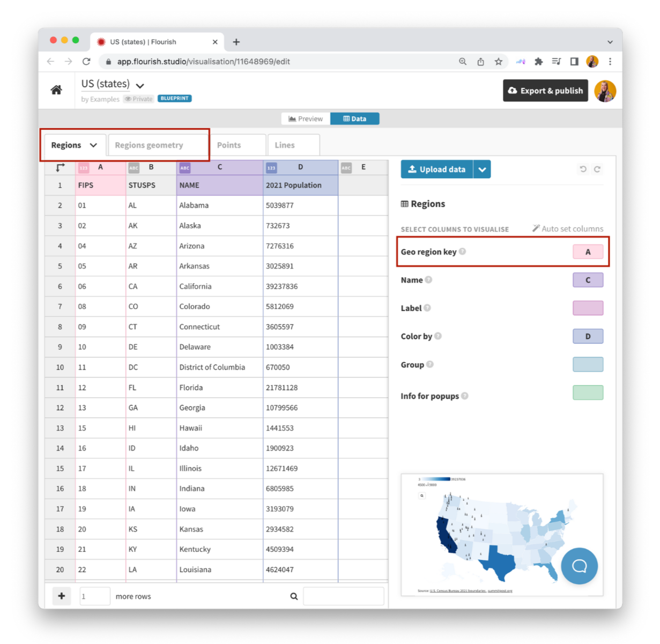Click the browser extensions puzzle icon

pyautogui.click(x=538, y=61)
